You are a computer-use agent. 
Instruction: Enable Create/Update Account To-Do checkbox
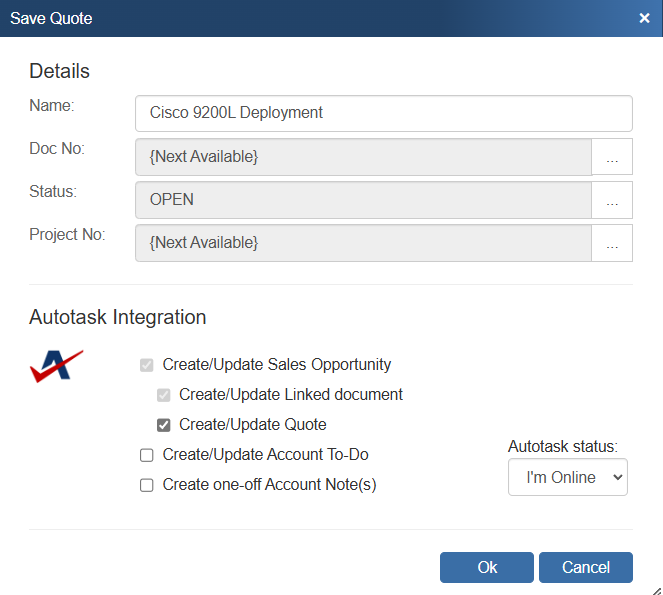click(x=147, y=455)
